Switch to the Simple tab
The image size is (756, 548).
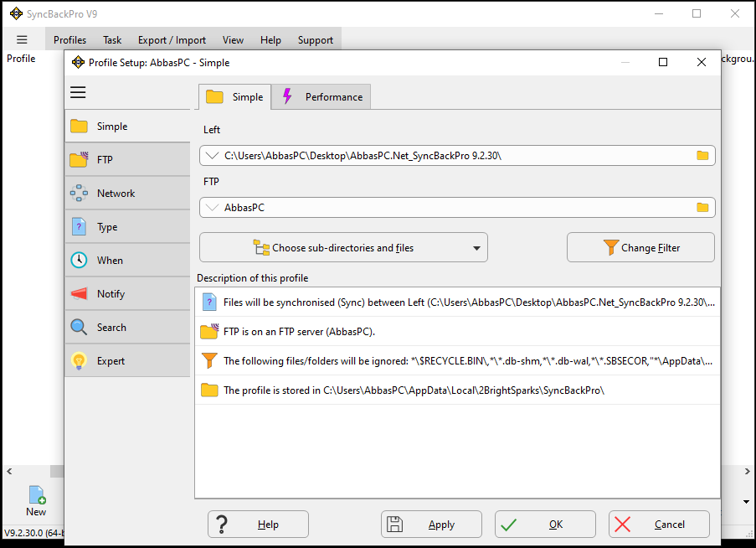click(x=234, y=97)
